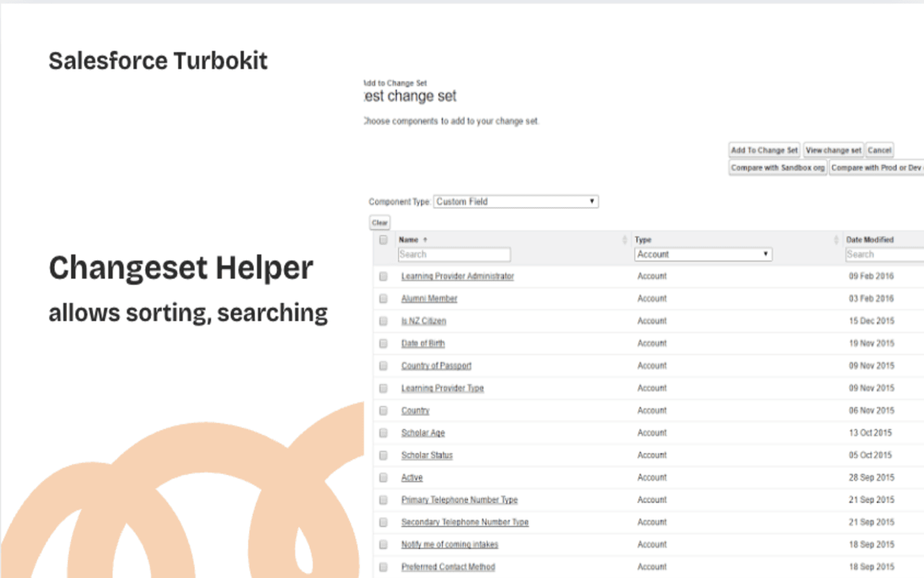Viewport: 924px width, 578px height.
Task: Click the Type column sort arrows icon
Action: click(x=837, y=240)
